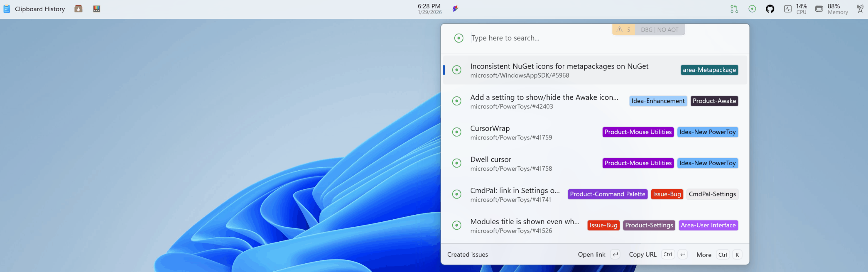This screenshot has width=868, height=272.
Task: Click the GitHub octocat icon in the top bar
Action: point(770,8)
